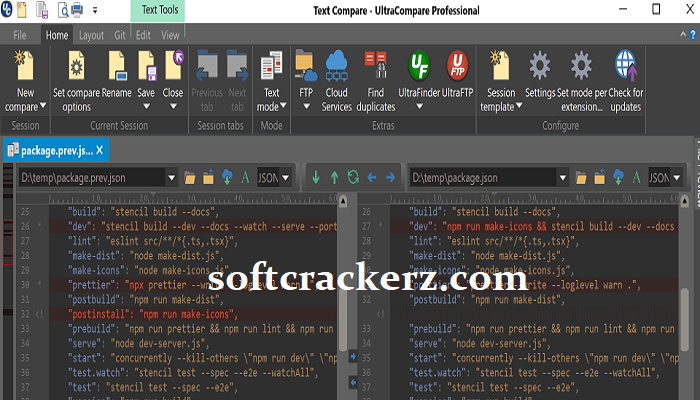The height and width of the screenshot is (400, 700).
Task: Click the blue help question mark icon
Action: [x=693, y=34]
